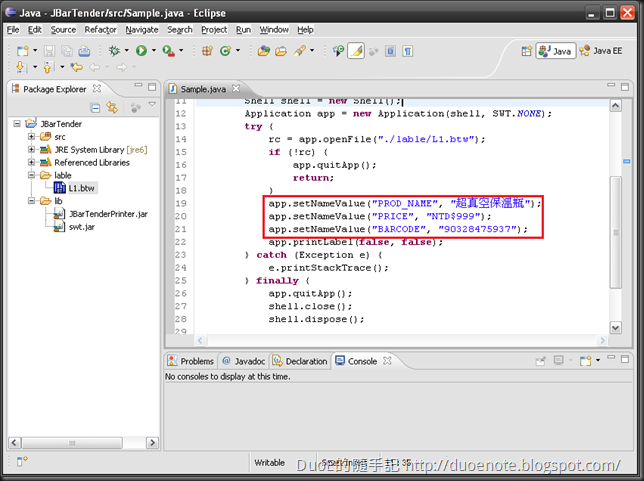Expand the JRE System Library node
Viewport: 644px width, 481px height.
click(x=32, y=149)
